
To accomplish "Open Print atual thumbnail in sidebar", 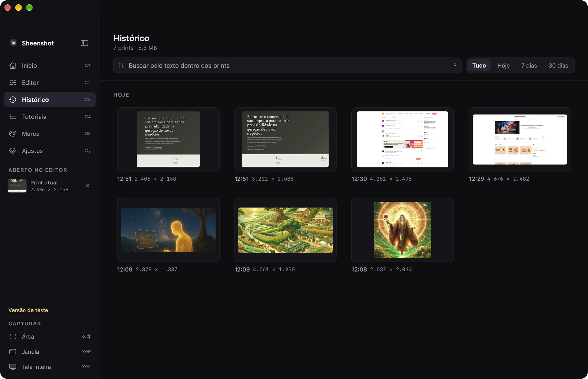I will [x=17, y=186].
